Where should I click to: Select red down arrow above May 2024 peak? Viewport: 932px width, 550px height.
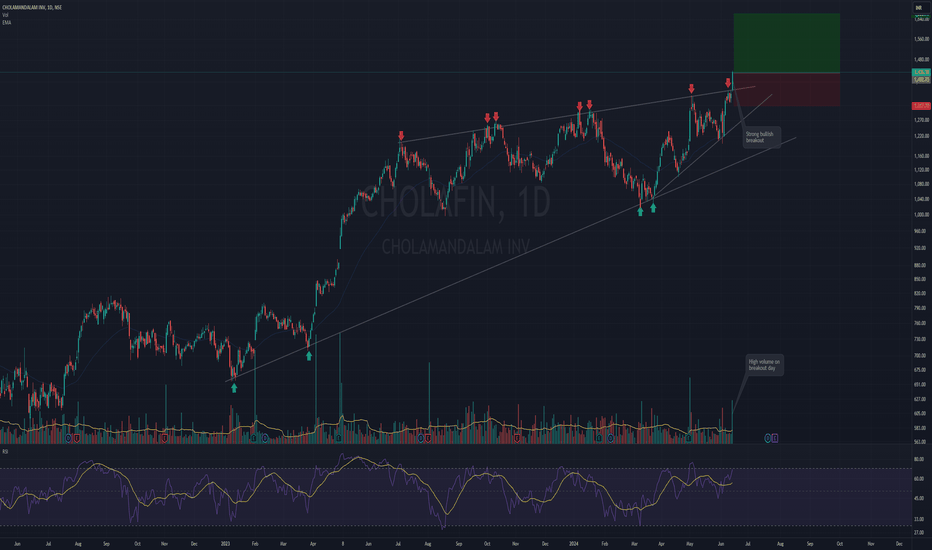691,89
